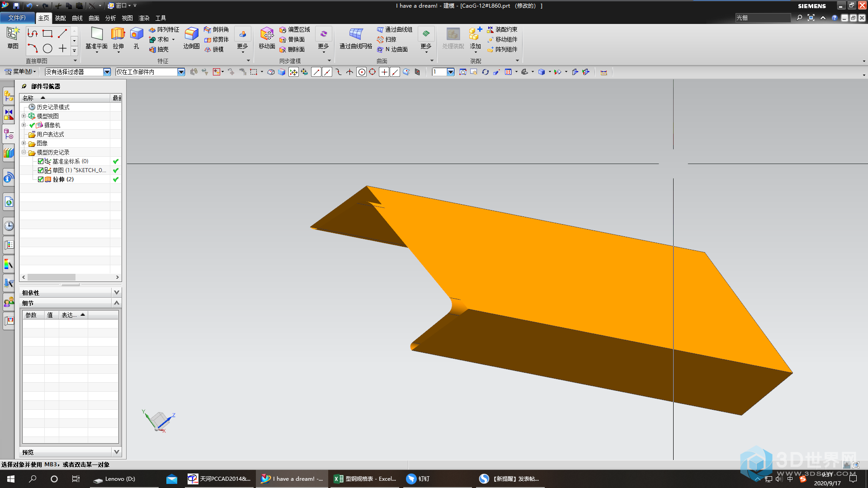Collapse 模型历史记录 tree node

tap(24, 152)
